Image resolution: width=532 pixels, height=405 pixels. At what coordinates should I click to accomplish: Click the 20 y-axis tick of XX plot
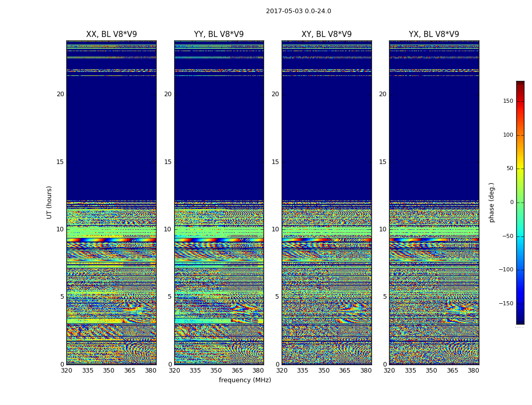click(x=60, y=94)
